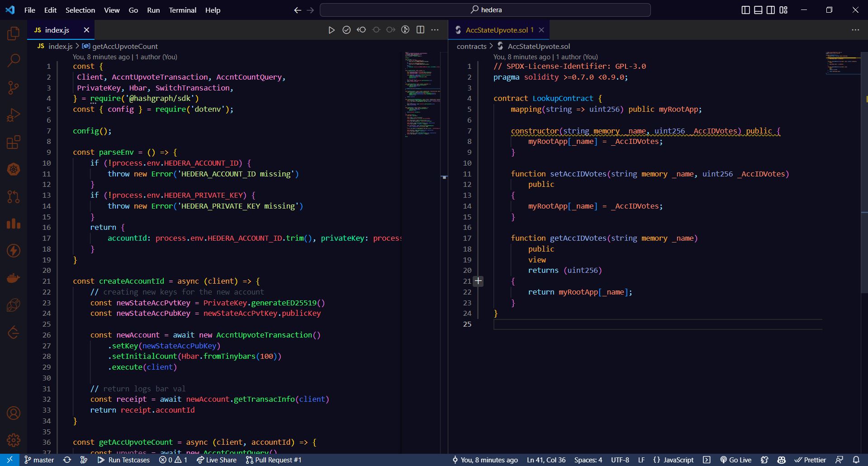Open the Terminal menu

[182, 10]
